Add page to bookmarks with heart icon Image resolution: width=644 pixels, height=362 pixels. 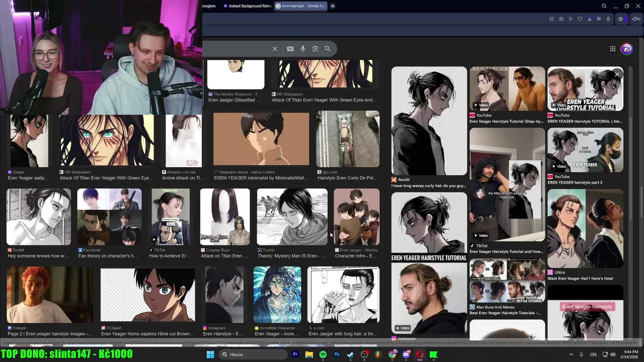580,19
